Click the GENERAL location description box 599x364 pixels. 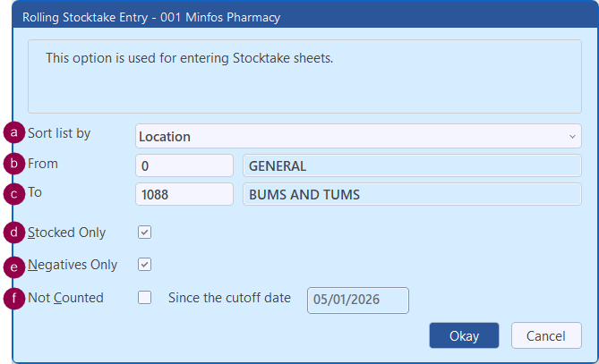[x=412, y=165]
